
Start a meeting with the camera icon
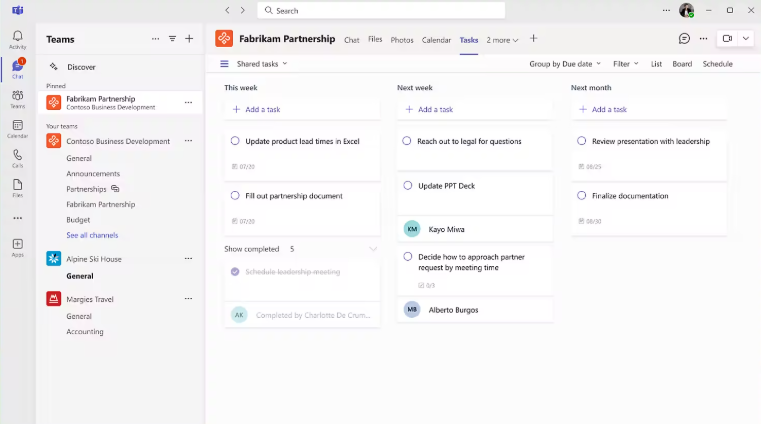(727, 38)
